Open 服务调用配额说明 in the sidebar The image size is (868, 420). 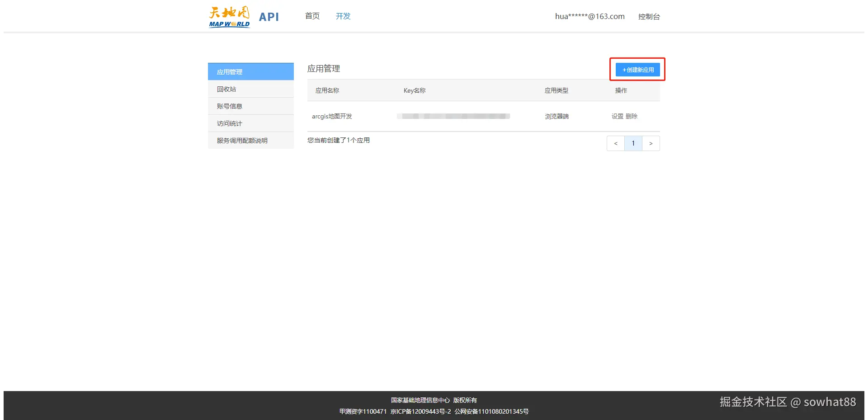click(x=251, y=141)
